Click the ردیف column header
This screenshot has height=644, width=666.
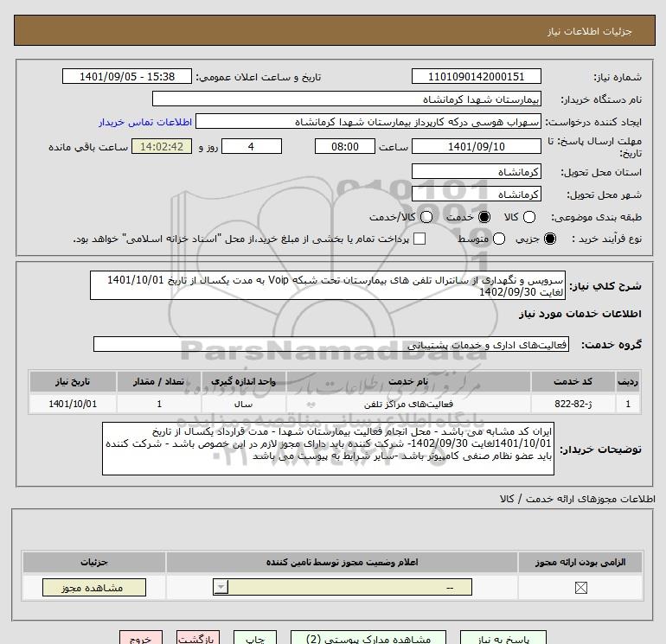point(628,381)
